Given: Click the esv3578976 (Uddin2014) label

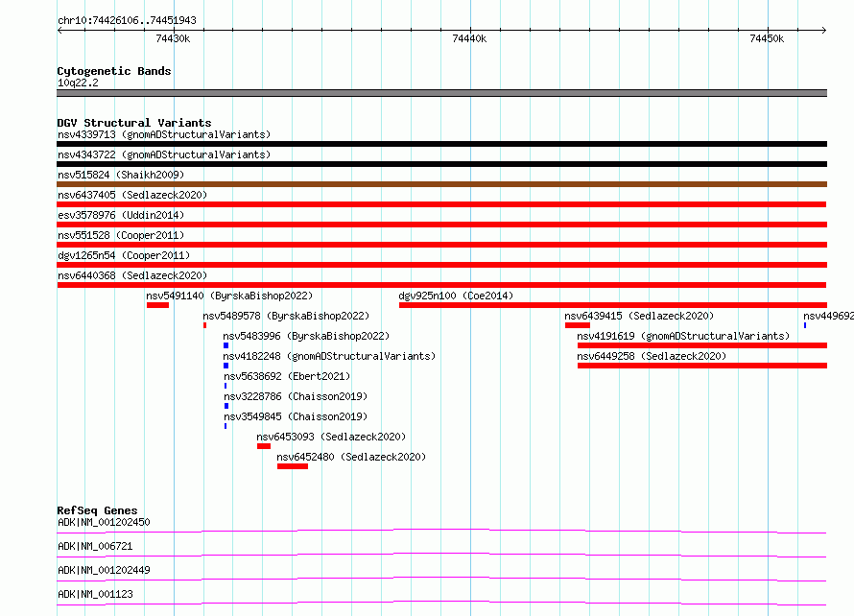Looking at the screenshot, I should pos(121,215).
